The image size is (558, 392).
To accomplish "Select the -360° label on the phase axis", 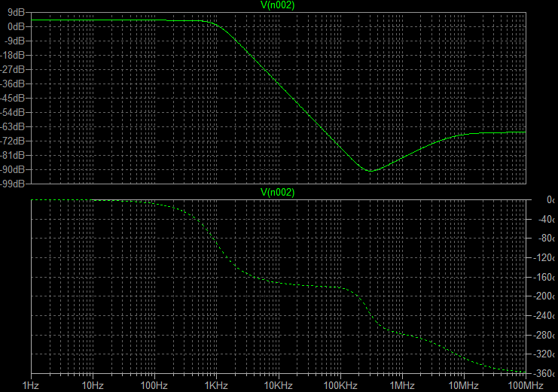I will tap(544, 373).
